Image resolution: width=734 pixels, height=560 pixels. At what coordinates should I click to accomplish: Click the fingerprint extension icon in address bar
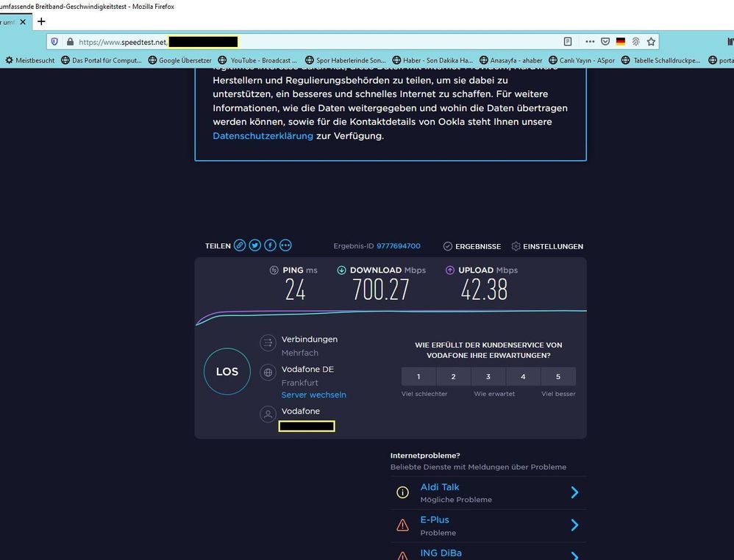(x=635, y=42)
